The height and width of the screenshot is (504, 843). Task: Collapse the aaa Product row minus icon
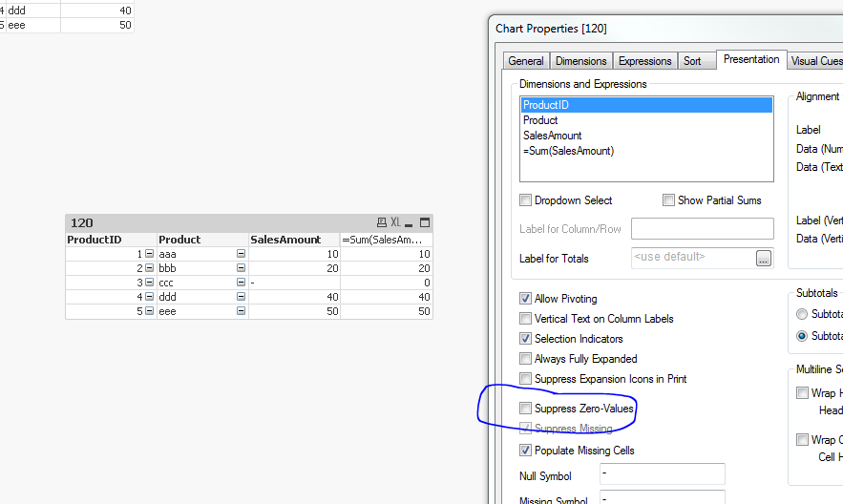(x=241, y=255)
